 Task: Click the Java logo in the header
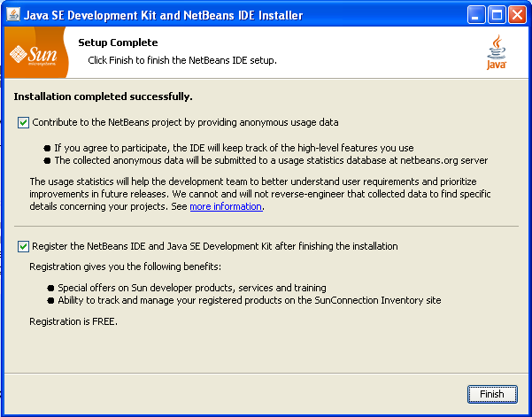(497, 53)
